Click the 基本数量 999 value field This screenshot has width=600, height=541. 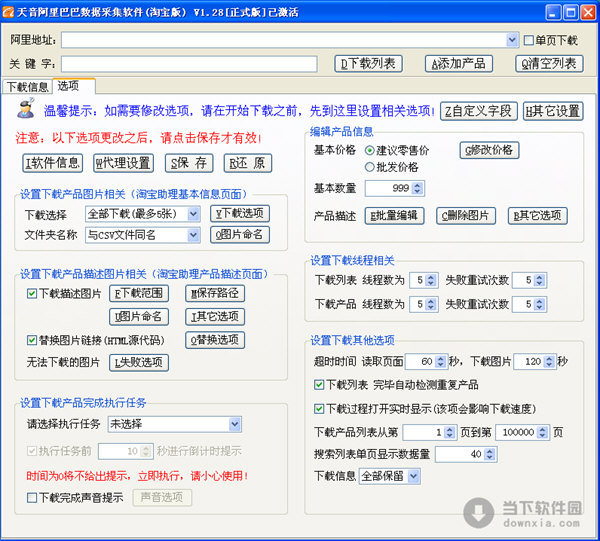click(388, 188)
